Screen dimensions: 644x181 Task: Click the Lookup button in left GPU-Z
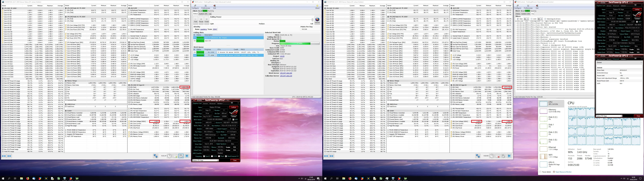tap(234, 107)
